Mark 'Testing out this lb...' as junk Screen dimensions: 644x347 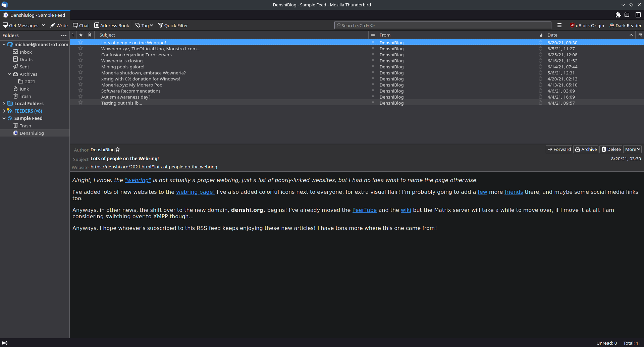click(540, 103)
